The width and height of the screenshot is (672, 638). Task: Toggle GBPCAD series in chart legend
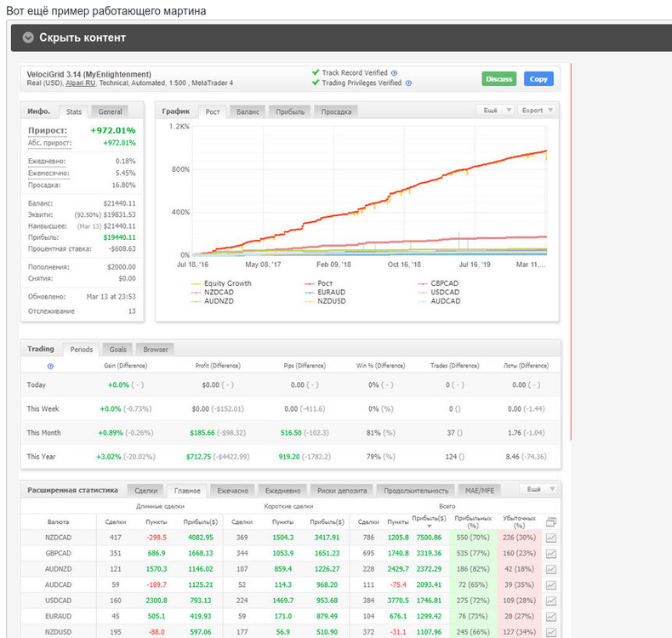(438, 283)
